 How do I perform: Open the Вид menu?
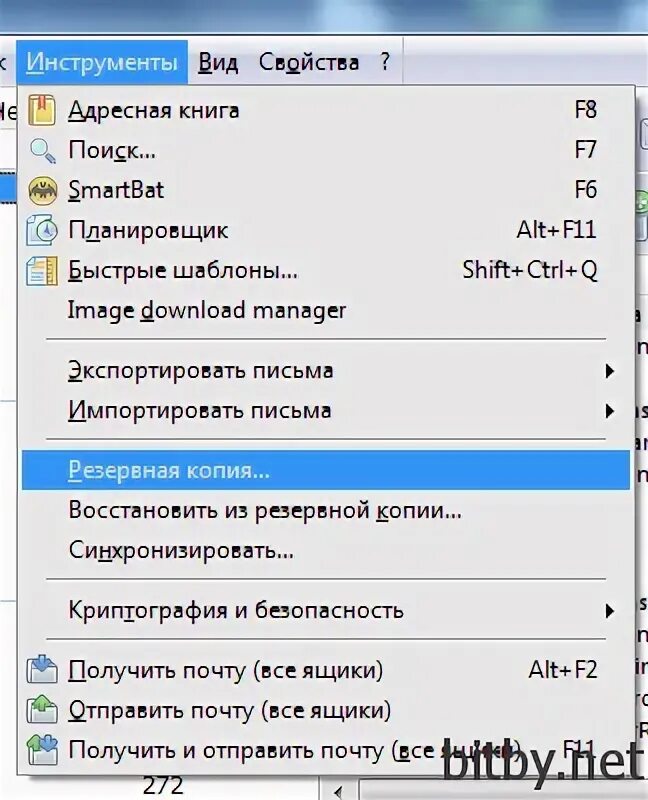click(x=218, y=62)
